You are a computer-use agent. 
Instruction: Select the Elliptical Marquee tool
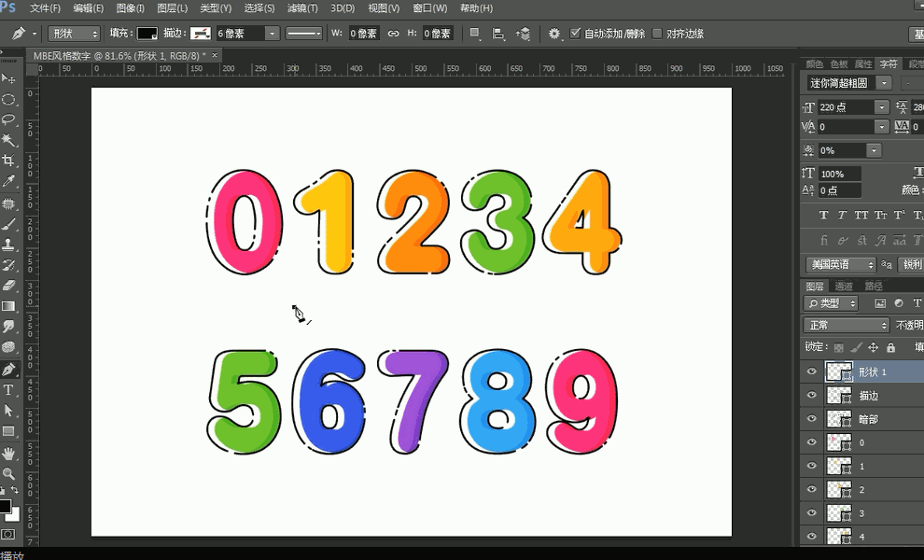(8, 99)
